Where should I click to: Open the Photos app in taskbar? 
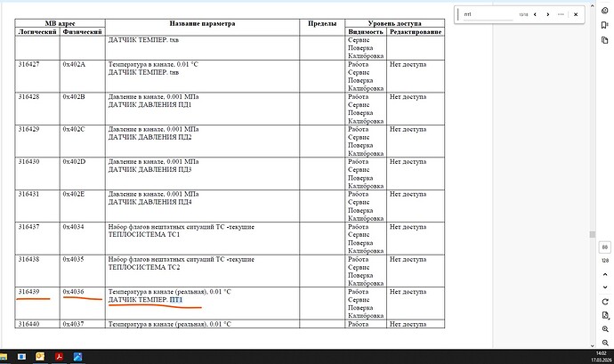pos(78,357)
